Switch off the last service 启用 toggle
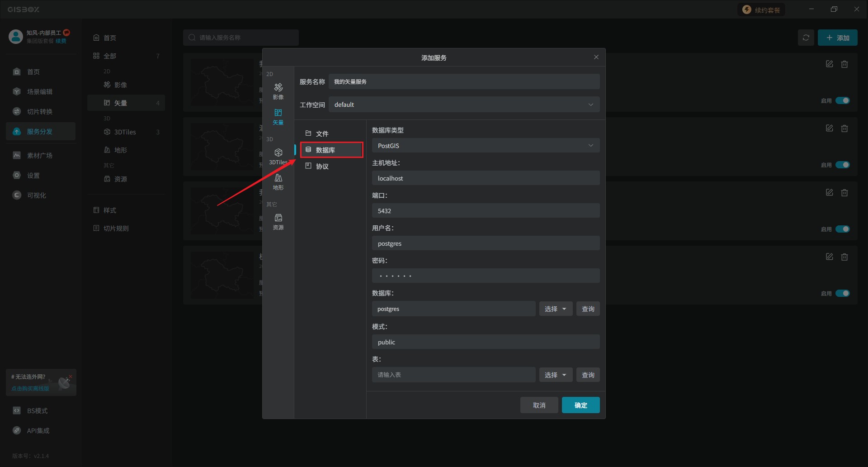 [x=842, y=293]
